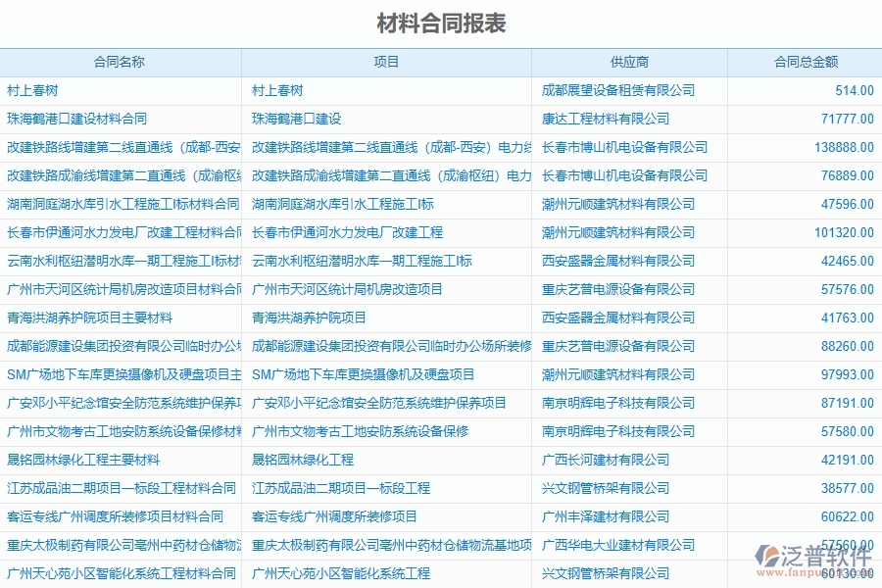Click supplier 广西长河建材有限公司
The image size is (882, 588).
[601, 460]
